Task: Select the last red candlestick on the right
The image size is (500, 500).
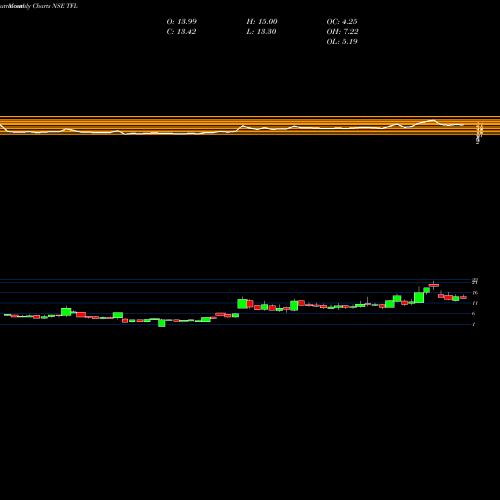Action: point(463,297)
